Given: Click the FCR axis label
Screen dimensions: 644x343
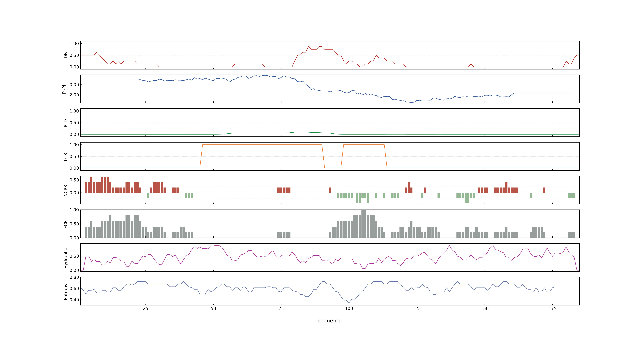Looking at the screenshot, I should (x=66, y=224).
